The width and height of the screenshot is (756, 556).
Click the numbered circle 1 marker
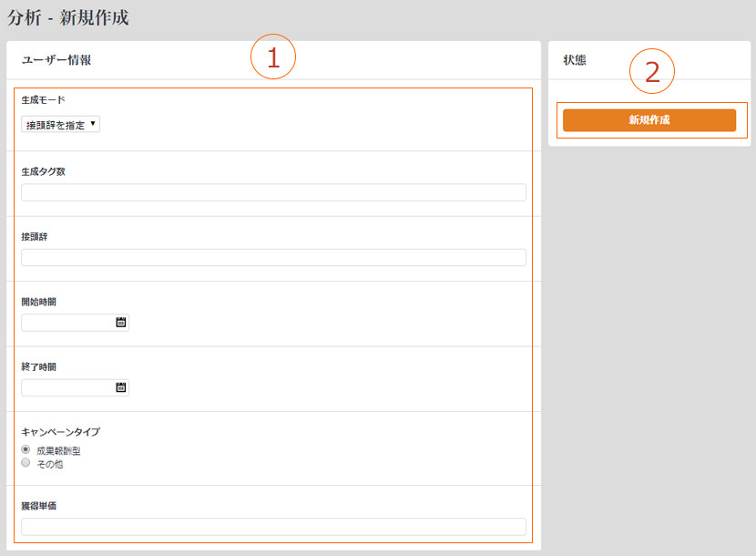point(273,57)
